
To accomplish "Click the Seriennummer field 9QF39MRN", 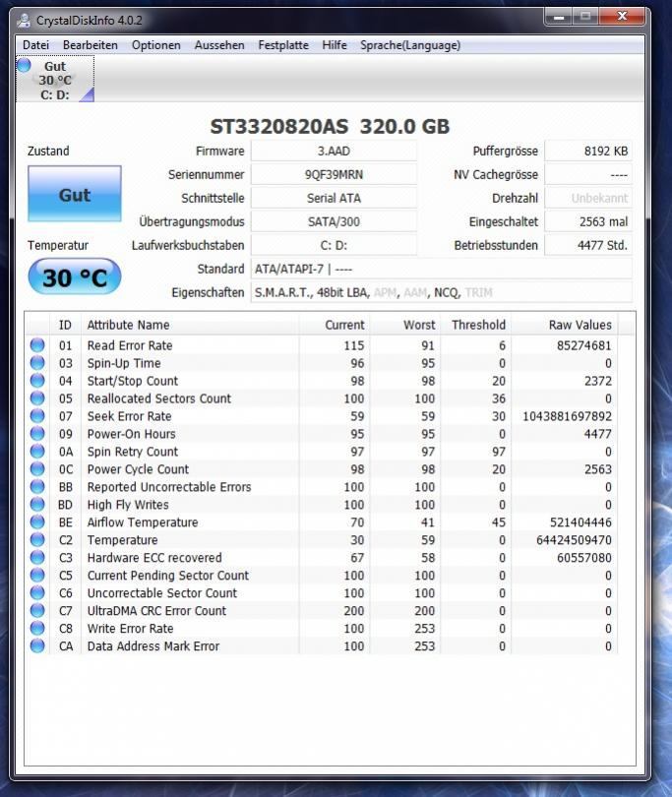I will 334,174.
